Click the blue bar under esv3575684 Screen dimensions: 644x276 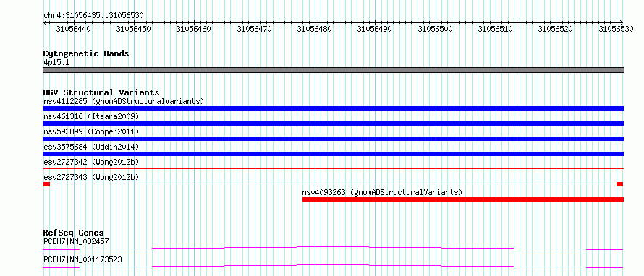coord(333,154)
